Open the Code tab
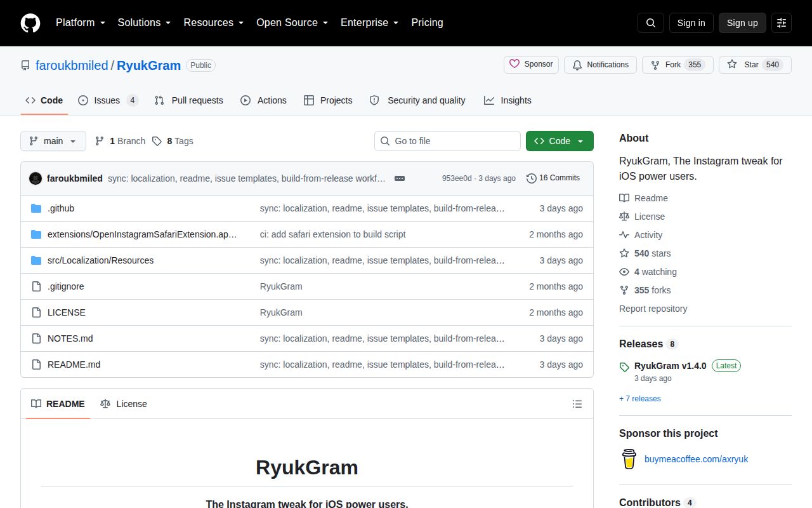Screen dimensions: 812x508 coord(44,100)
